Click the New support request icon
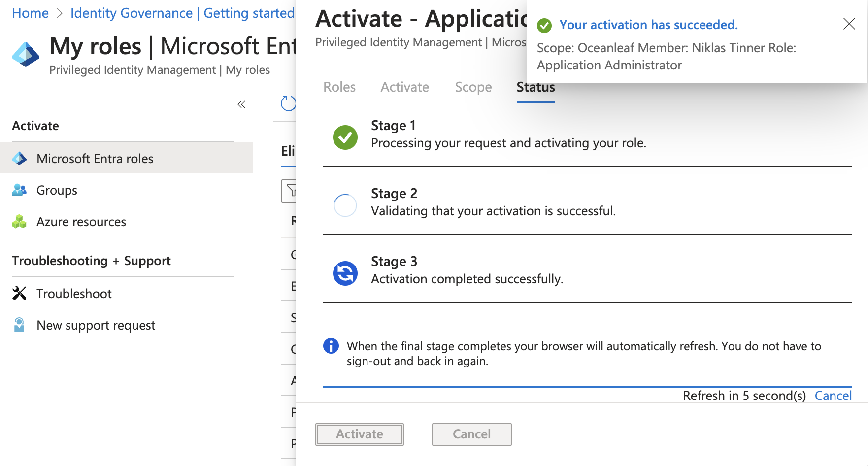This screenshot has height=466, width=868. pyautogui.click(x=19, y=325)
